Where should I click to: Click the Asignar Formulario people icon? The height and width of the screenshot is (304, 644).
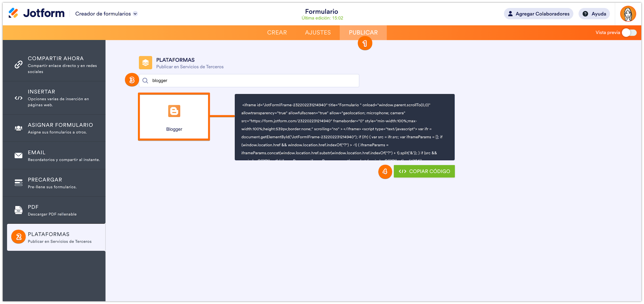coord(18,128)
